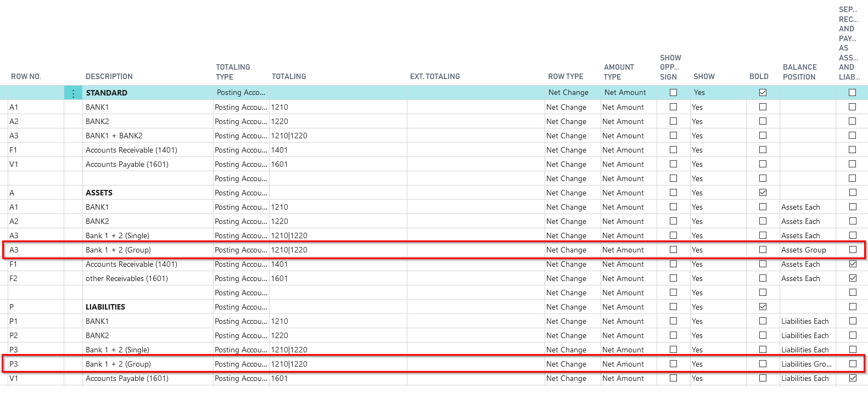Open the three-dot menu on STANDARD row
This screenshot has height=393, width=868.
(73, 93)
